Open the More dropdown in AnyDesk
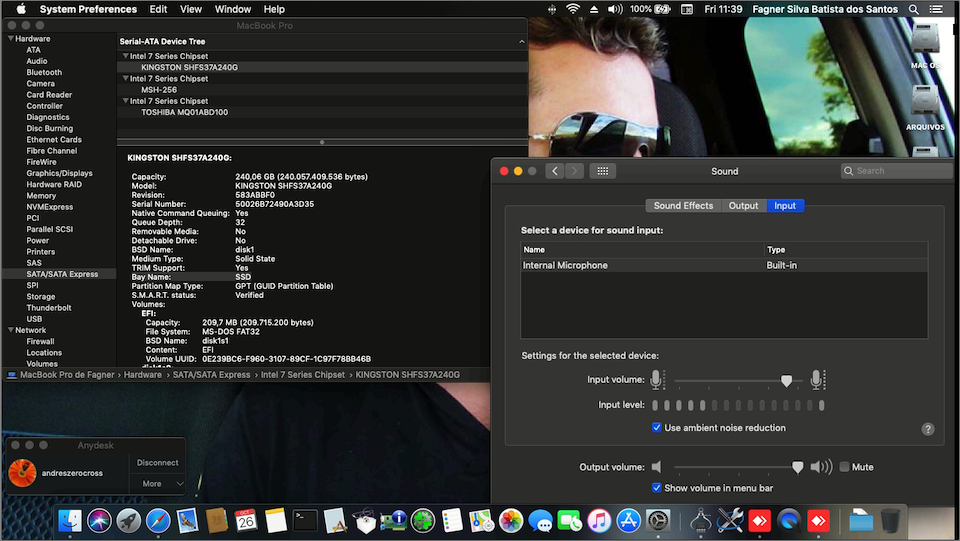Image resolution: width=960 pixels, height=541 pixels. (x=158, y=484)
